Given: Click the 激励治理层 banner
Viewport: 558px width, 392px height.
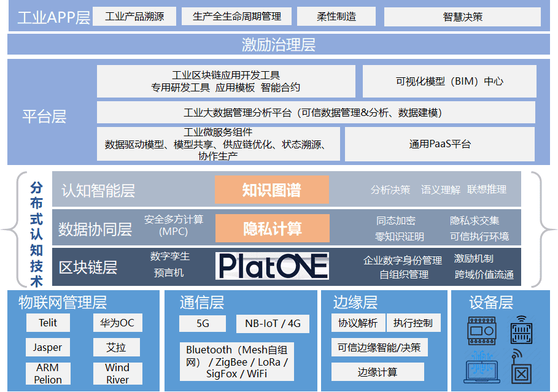Looking at the screenshot, I should [277, 44].
